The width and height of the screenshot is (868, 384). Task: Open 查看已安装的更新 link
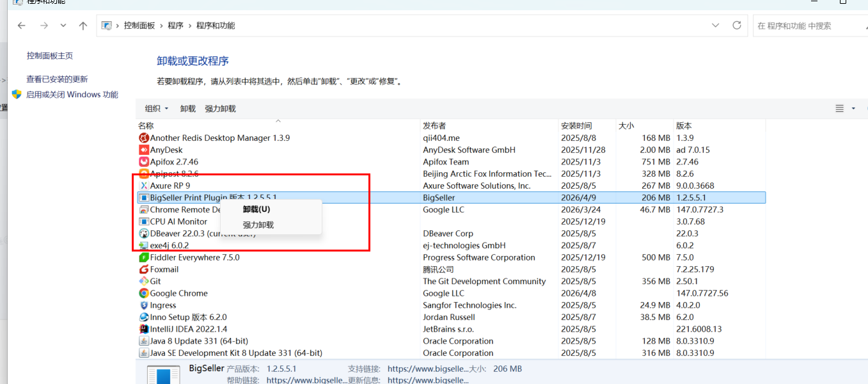point(57,79)
